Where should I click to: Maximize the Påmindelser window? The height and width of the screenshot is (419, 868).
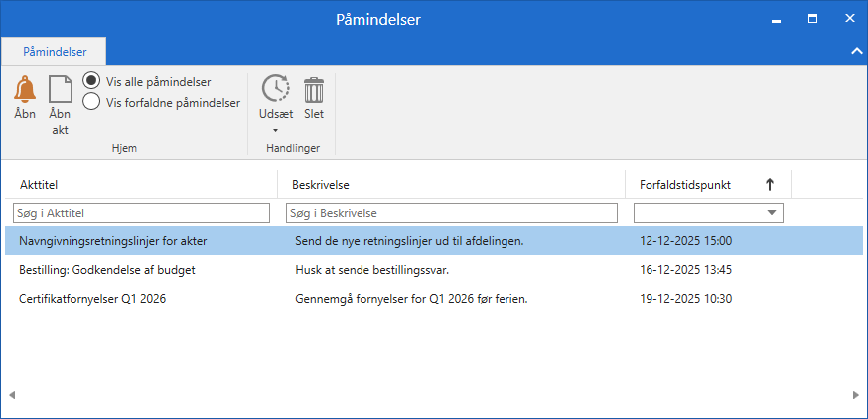(812, 19)
